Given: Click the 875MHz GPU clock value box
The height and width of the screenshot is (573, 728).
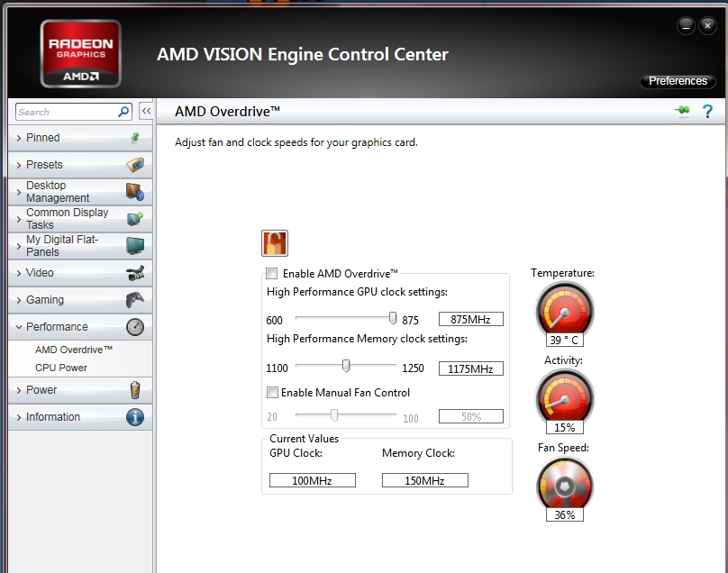Looking at the screenshot, I should coord(471,319).
